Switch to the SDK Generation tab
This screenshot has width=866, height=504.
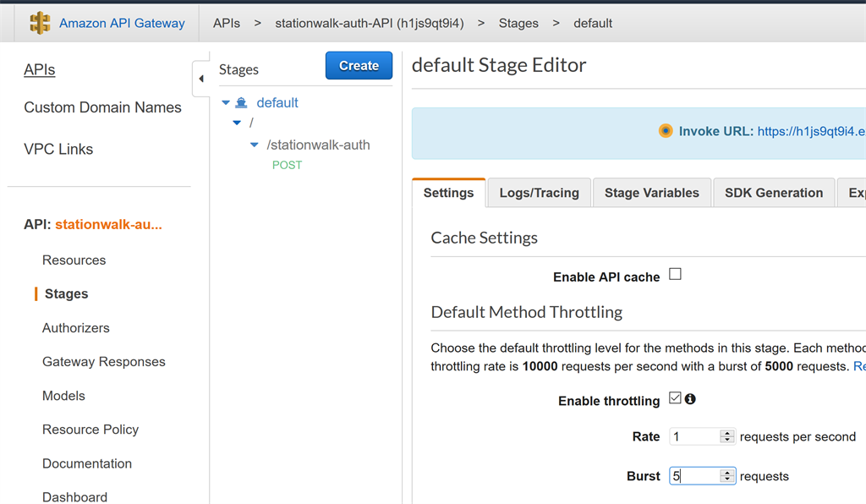click(x=773, y=193)
